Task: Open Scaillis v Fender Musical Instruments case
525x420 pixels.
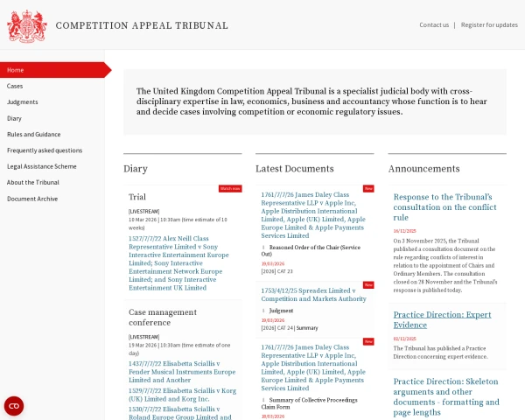Action: click(x=182, y=372)
